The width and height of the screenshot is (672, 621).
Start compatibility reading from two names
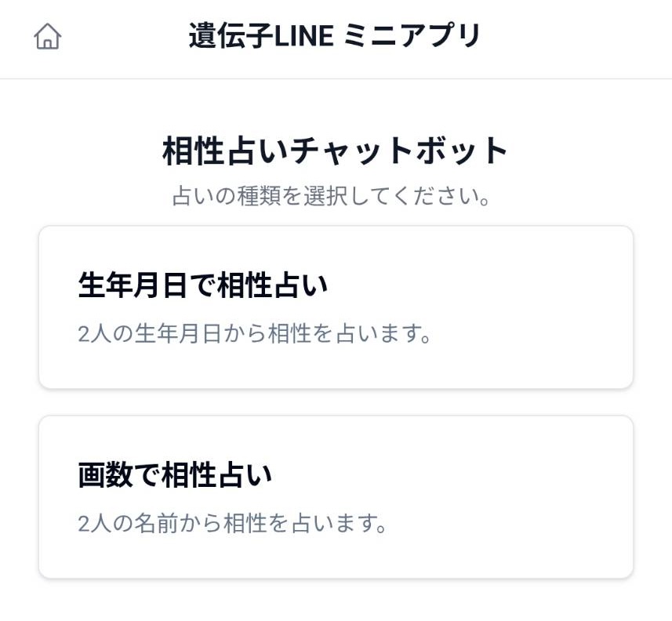(x=336, y=497)
